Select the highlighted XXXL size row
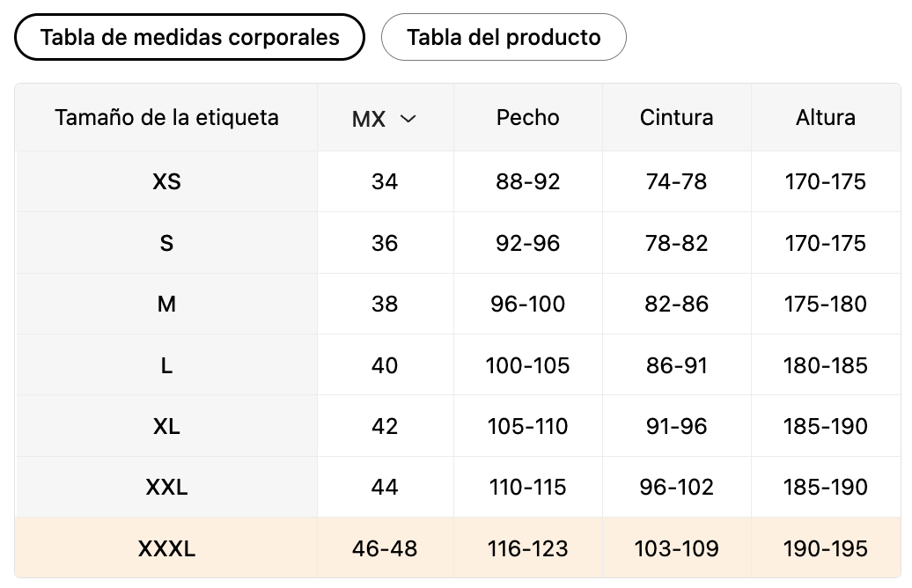This screenshot has width=912, height=588. (x=458, y=548)
